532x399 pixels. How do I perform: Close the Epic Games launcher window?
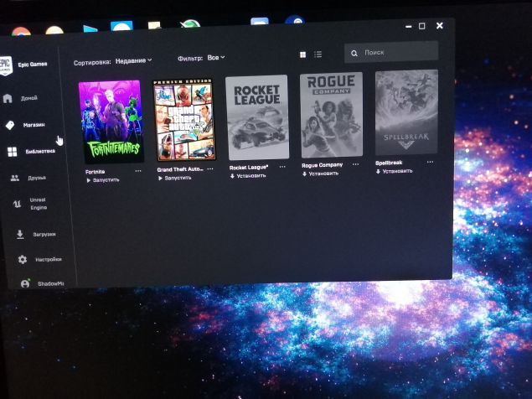click(440, 25)
